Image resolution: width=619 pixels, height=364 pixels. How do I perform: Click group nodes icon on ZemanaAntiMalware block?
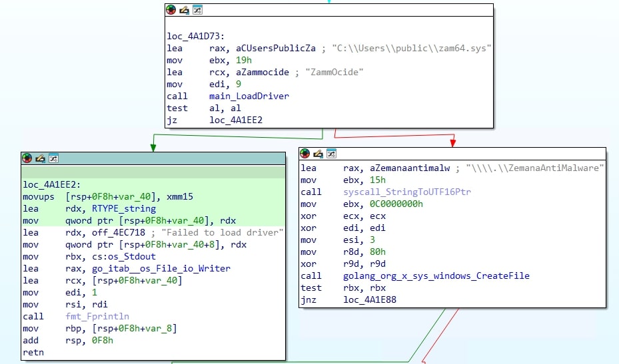point(330,154)
